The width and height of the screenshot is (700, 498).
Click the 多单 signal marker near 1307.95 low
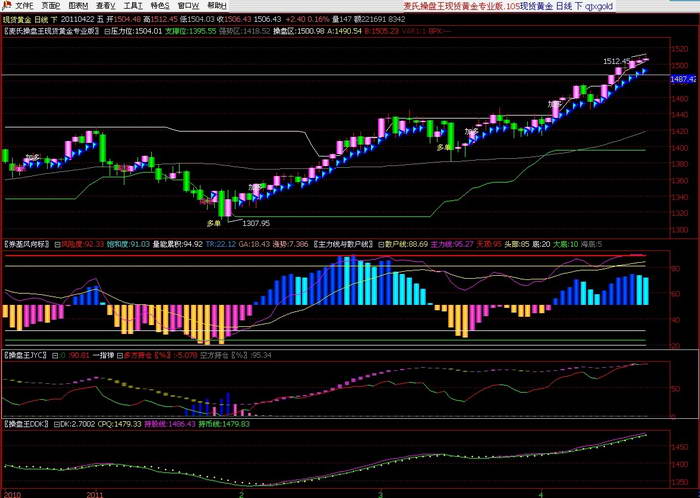tap(212, 223)
